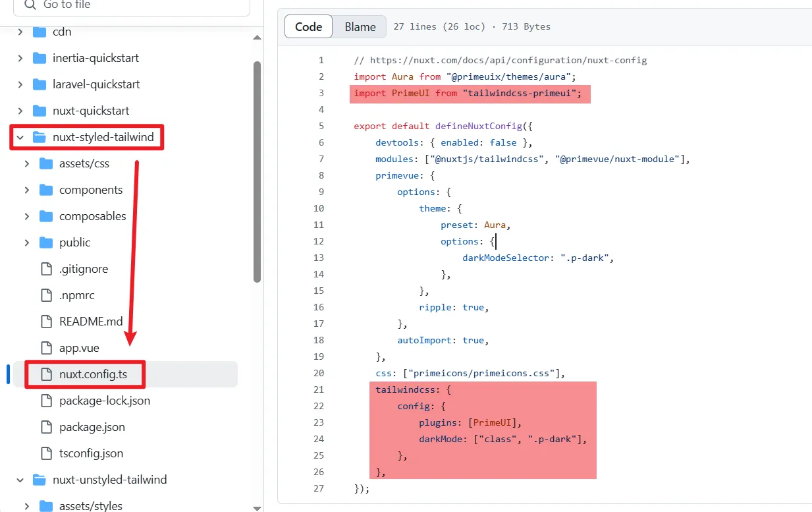Click the README.md file icon
The height and width of the screenshot is (512, 812).
pos(46,322)
